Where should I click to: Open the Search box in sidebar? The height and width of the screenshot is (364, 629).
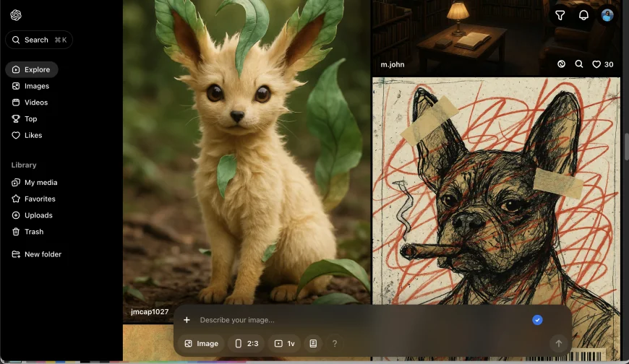click(39, 40)
